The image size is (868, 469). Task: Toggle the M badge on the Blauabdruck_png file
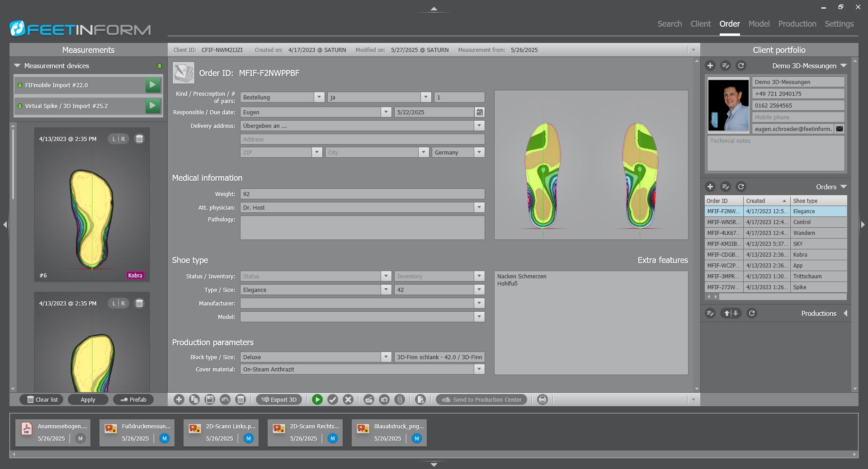(417, 438)
